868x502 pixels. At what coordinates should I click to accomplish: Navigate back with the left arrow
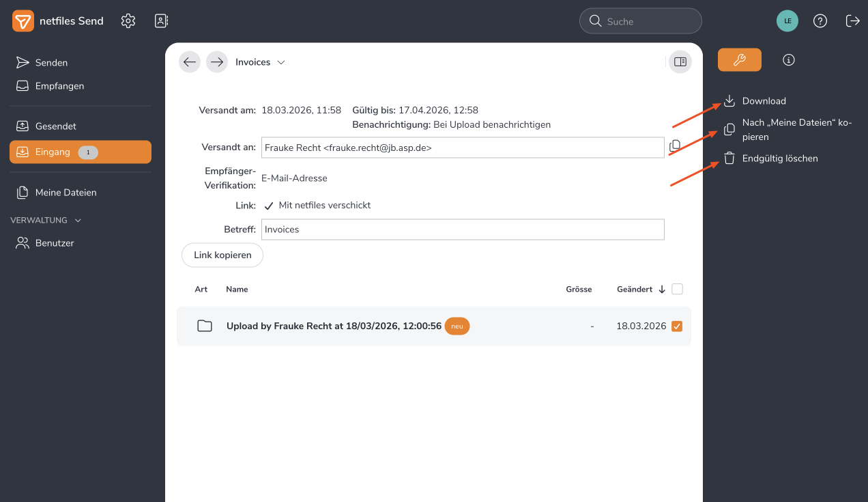[x=190, y=62]
